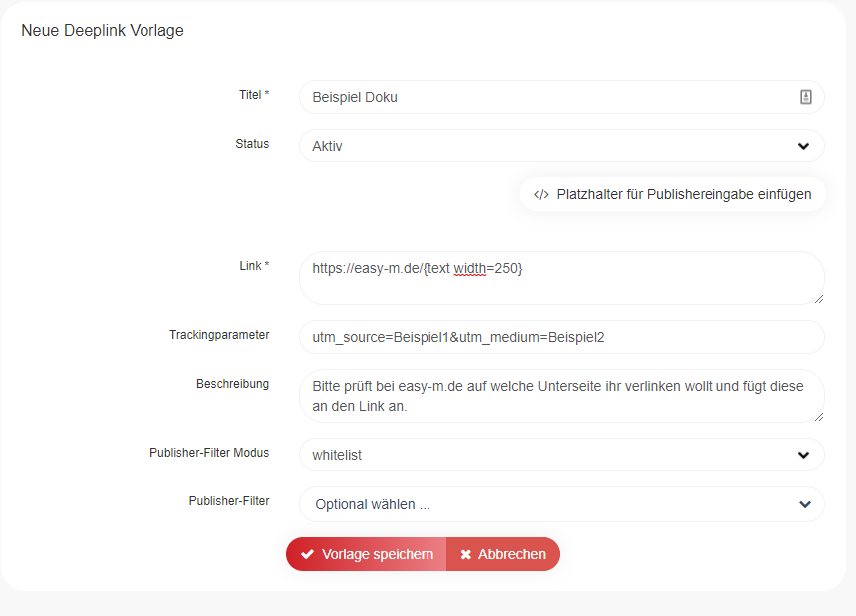Expand the Status dropdown chevron arrow
Image resolution: width=856 pixels, height=616 pixels.
(x=803, y=146)
